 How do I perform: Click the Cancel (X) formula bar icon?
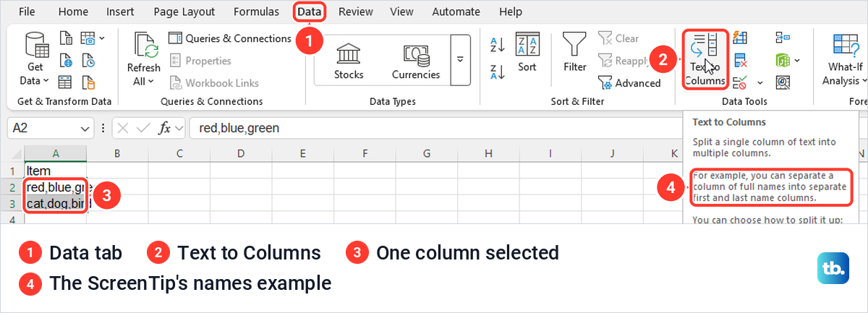(x=124, y=129)
